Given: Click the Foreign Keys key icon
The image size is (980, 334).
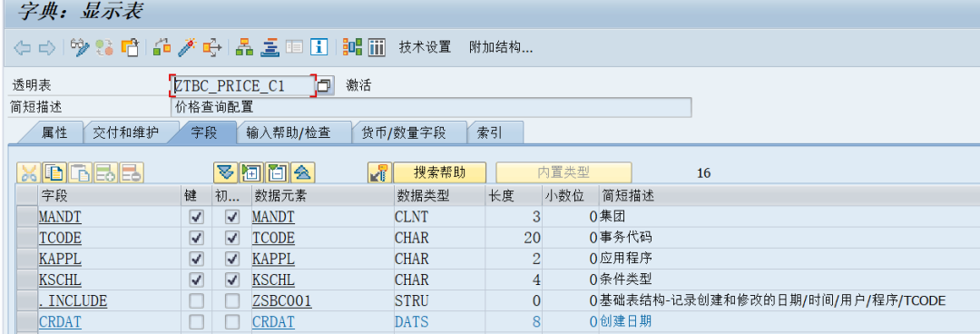Looking at the screenshot, I should tap(379, 172).
